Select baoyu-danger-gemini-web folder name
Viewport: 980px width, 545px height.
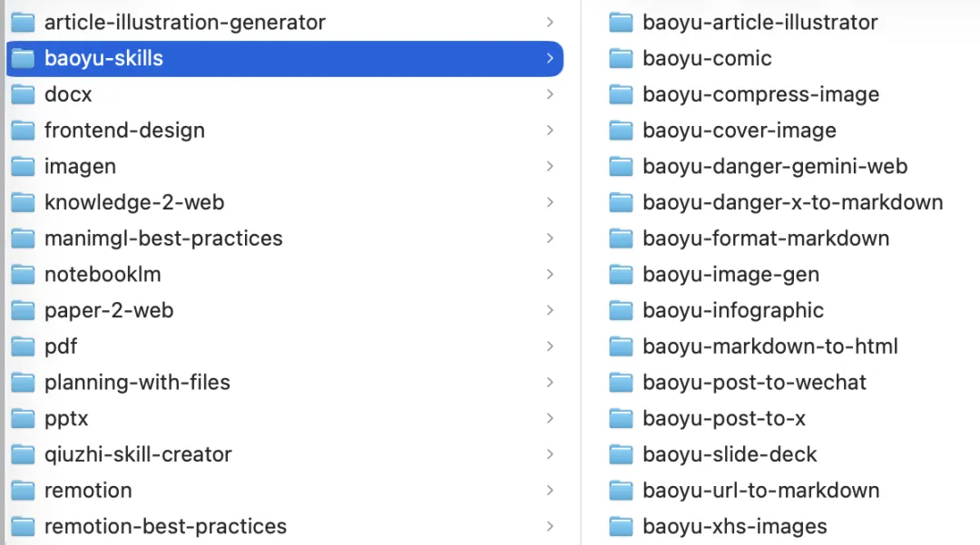(x=774, y=167)
